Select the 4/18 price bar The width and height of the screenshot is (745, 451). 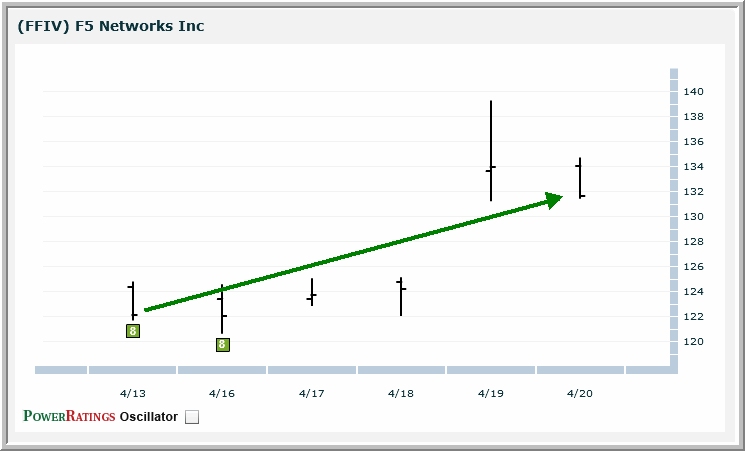(401, 296)
